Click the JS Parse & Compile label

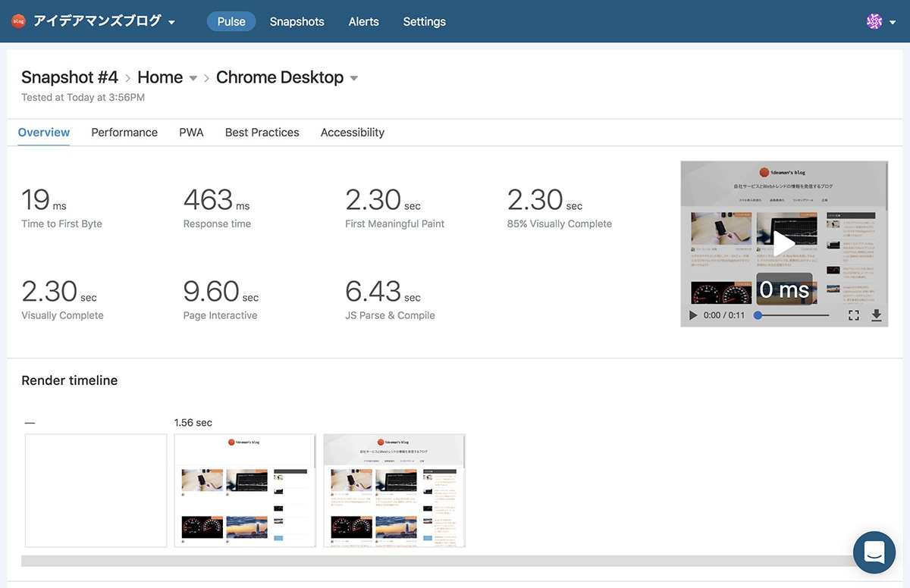[x=390, y=315]
